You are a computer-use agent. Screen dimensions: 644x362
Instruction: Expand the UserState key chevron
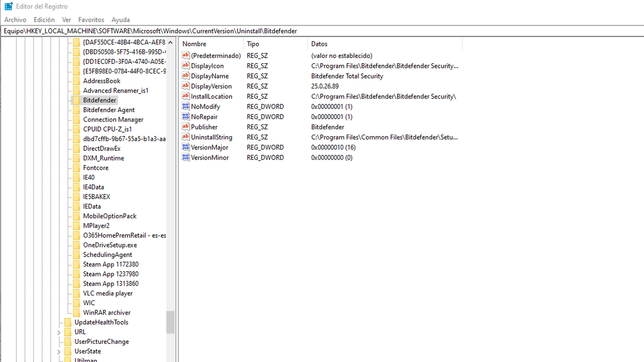pyautogui.click(x=59, y=352)
